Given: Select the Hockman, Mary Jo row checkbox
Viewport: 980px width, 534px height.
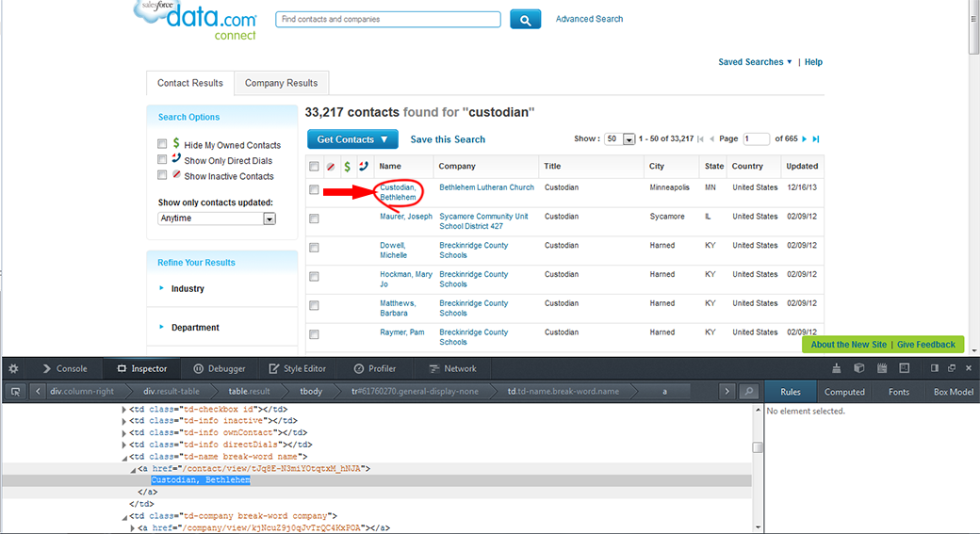Looking at the screenshot, I should point(314,276).
